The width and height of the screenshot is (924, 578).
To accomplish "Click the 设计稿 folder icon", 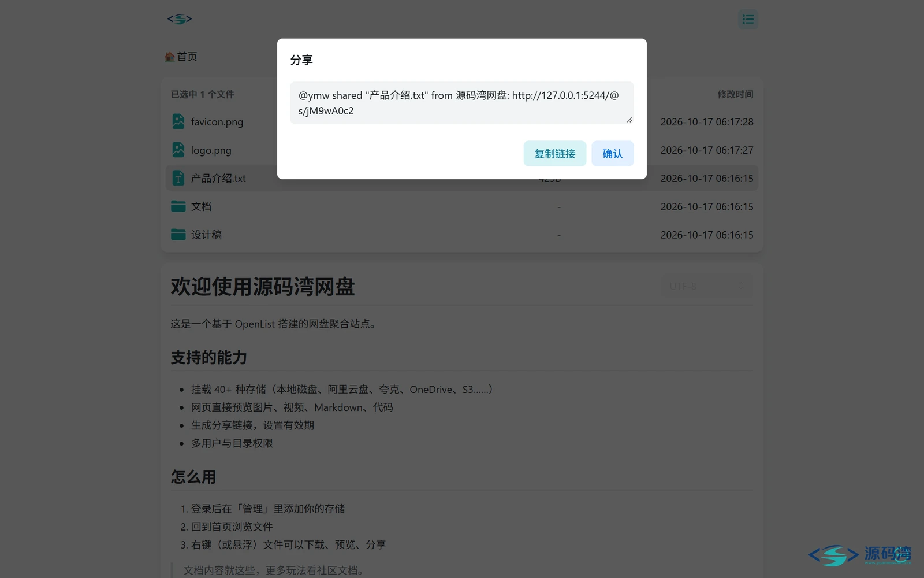I will [178, 235].
